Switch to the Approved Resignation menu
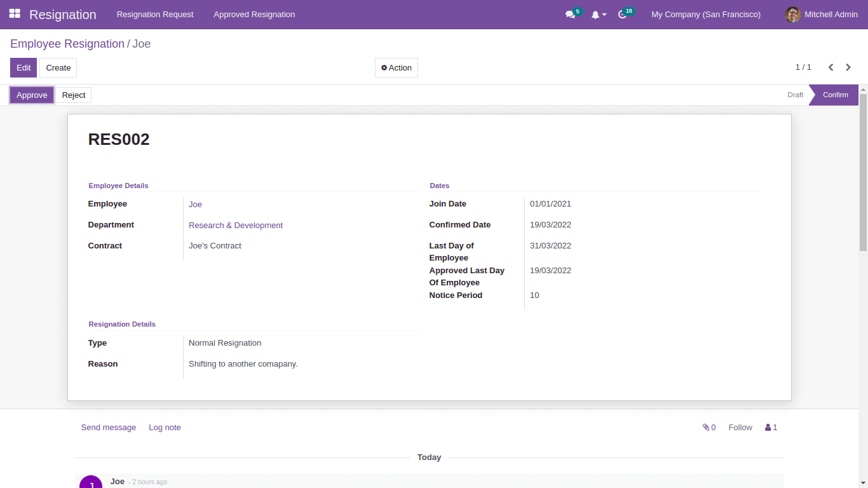The height and width of the screenshot is (488, 868). click(x=254, y=14)
